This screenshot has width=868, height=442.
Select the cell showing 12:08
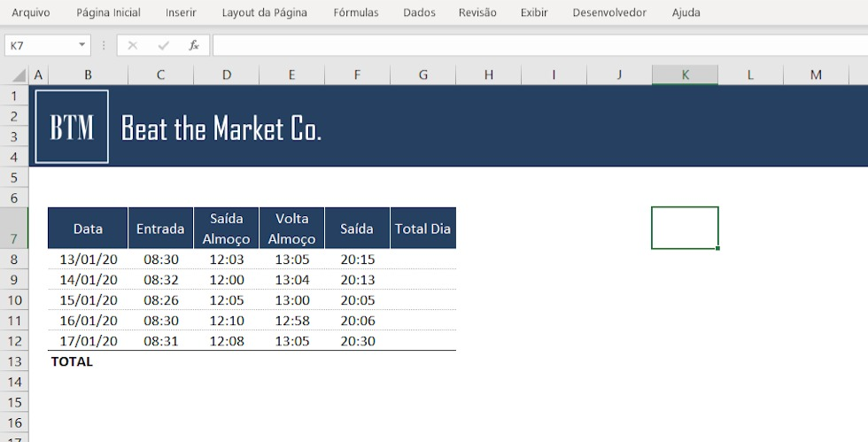tap(226, 341)
